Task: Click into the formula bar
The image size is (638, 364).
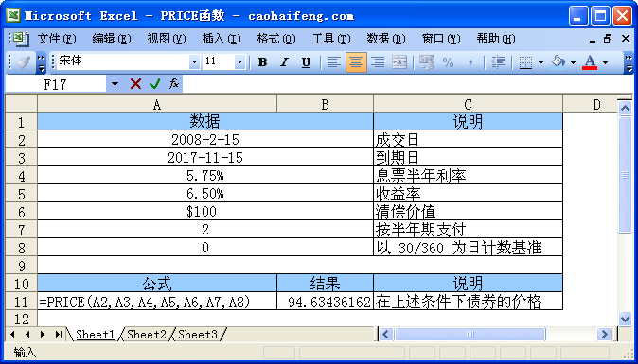Action: coord(407,84)
